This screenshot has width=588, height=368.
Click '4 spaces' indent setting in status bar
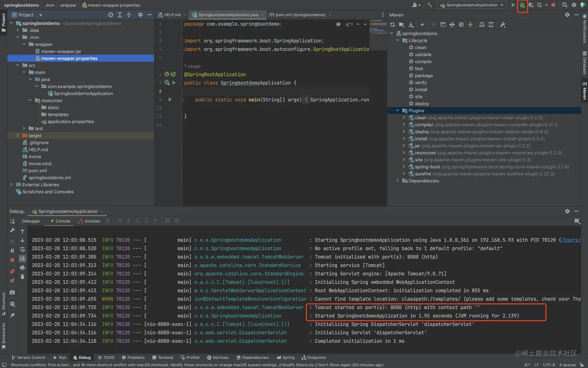tap(567, 365)
